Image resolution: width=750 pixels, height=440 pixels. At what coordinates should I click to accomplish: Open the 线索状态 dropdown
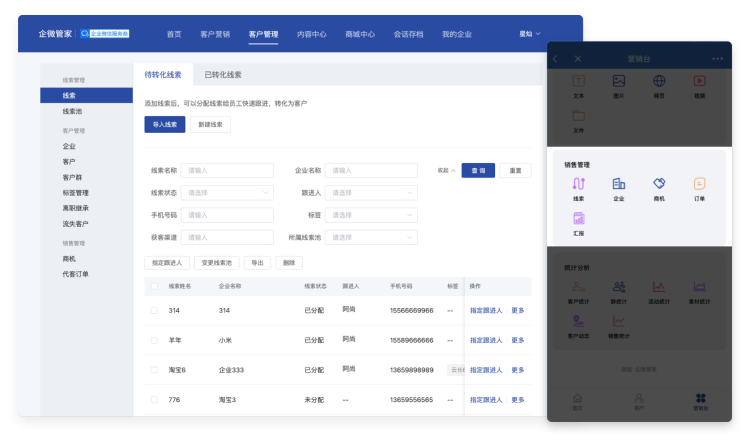pyautogui.click(x=226, y=193)
